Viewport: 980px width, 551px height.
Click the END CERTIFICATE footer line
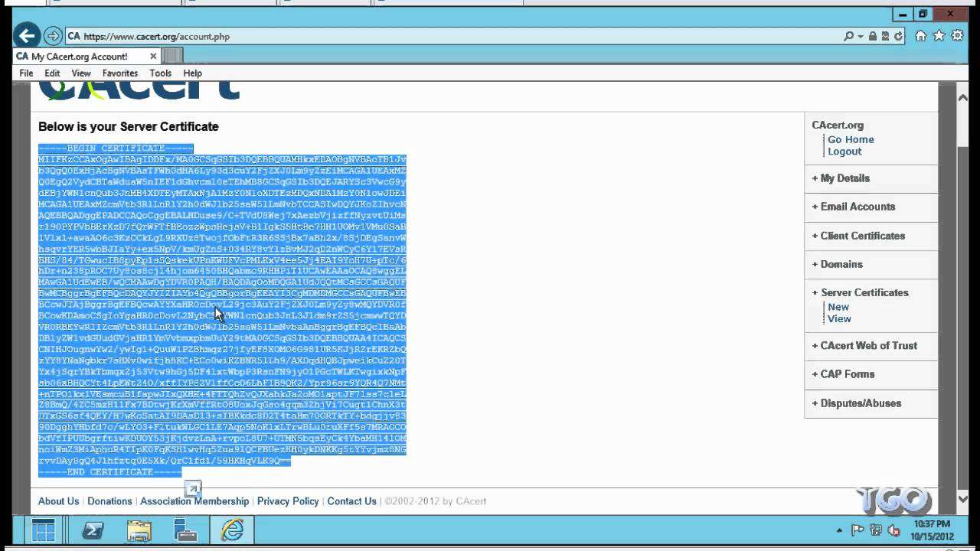coord(110,472)
